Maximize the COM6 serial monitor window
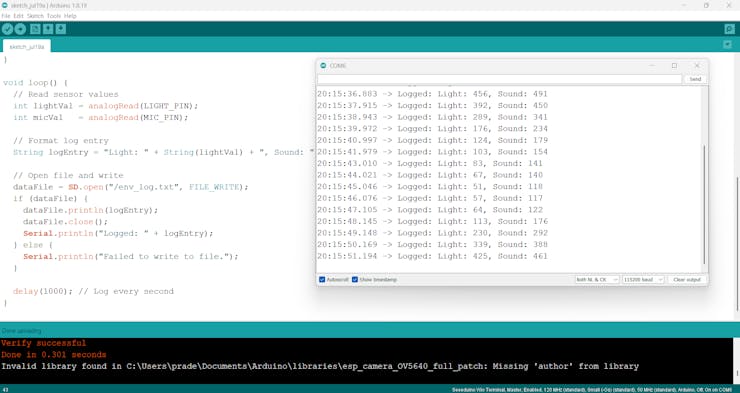740x393 pixels. (674, 66)
